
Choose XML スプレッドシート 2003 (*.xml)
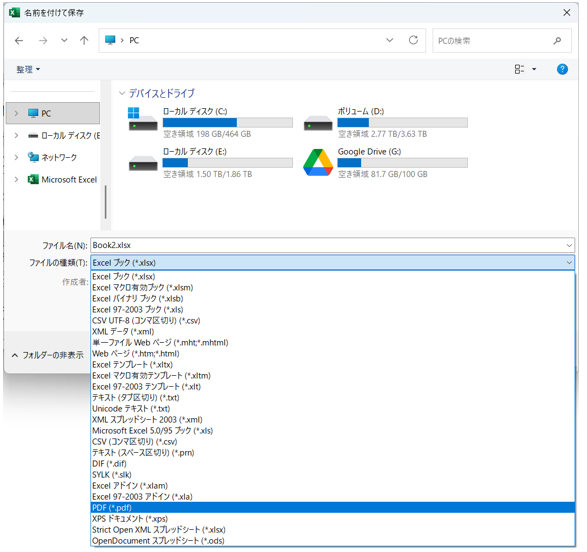333,420
